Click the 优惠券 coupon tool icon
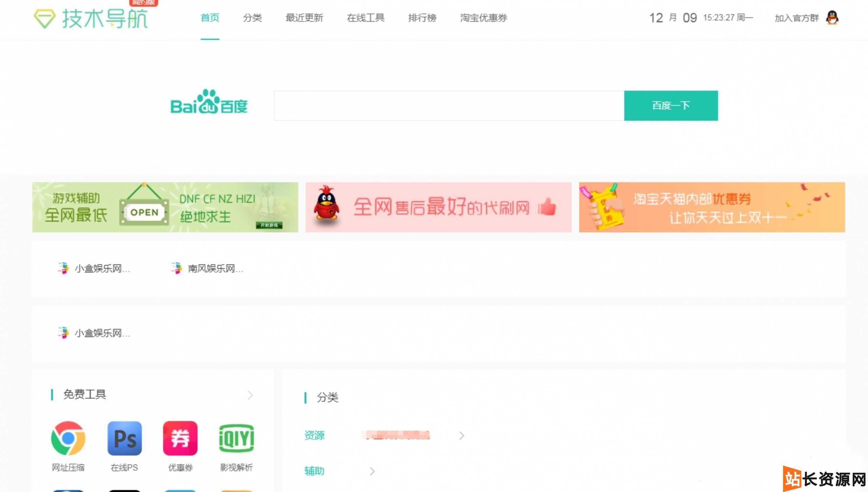Screen dimensions: 868x492 pos(180,438)
